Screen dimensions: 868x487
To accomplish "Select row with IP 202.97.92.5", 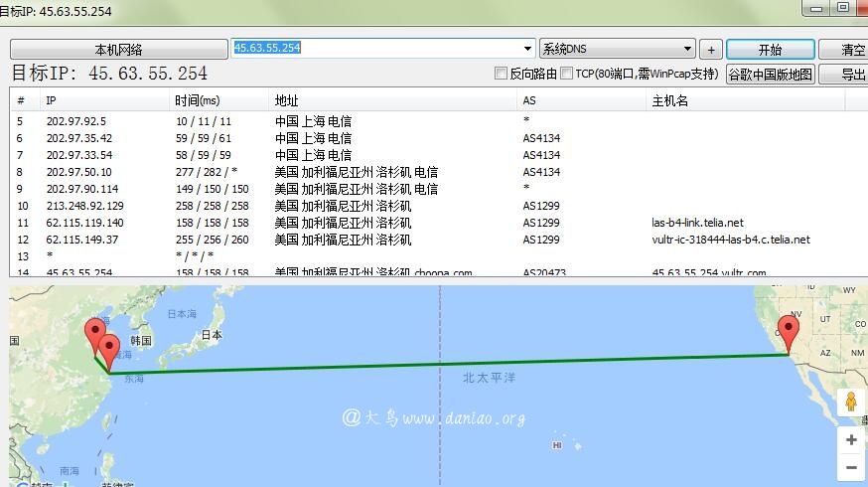I will 438,121.
